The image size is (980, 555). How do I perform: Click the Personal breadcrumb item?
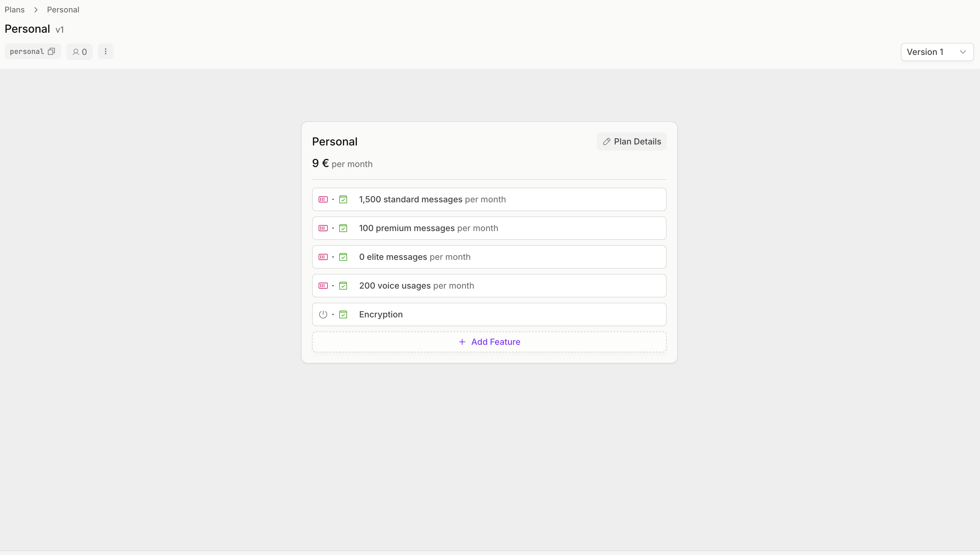[63, 10]
